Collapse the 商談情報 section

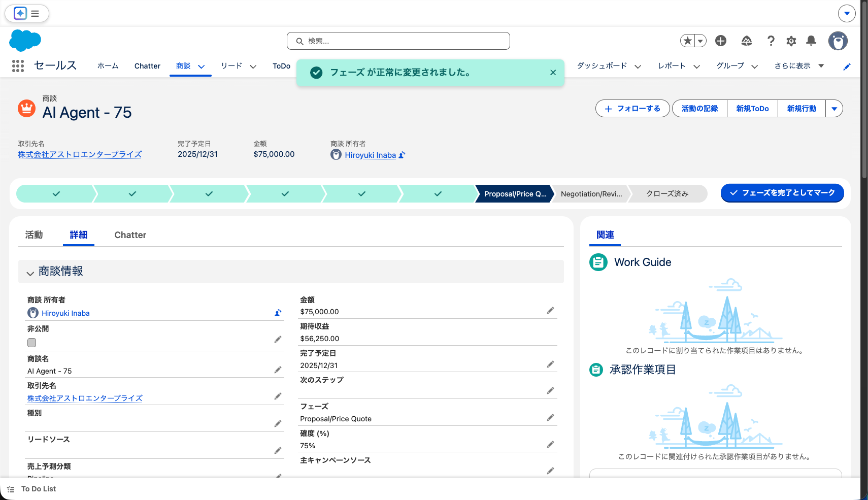tap(30, 273)
